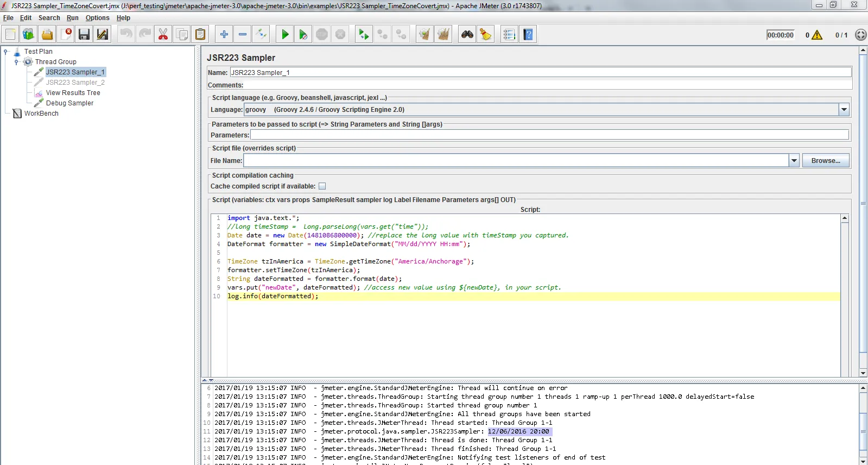This screenshot has height=465, width=868.
Task: Select Debug Sampler in test plan
Action: (69, 103)
